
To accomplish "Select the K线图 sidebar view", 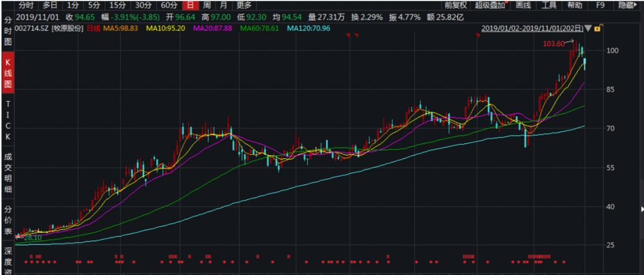I will [x=8, y=73].
